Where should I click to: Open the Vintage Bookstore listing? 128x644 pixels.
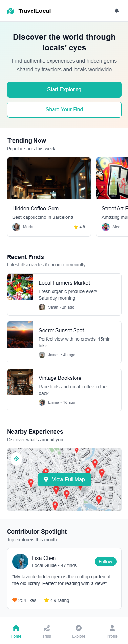click(x=64, y=390)
